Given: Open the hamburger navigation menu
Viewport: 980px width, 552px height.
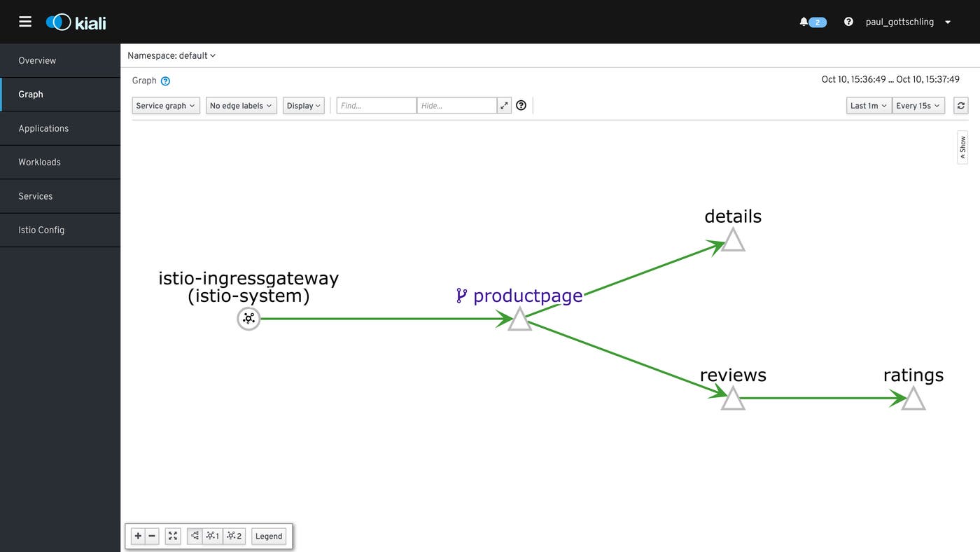Looking at the screenshot, I should (25, 22).
